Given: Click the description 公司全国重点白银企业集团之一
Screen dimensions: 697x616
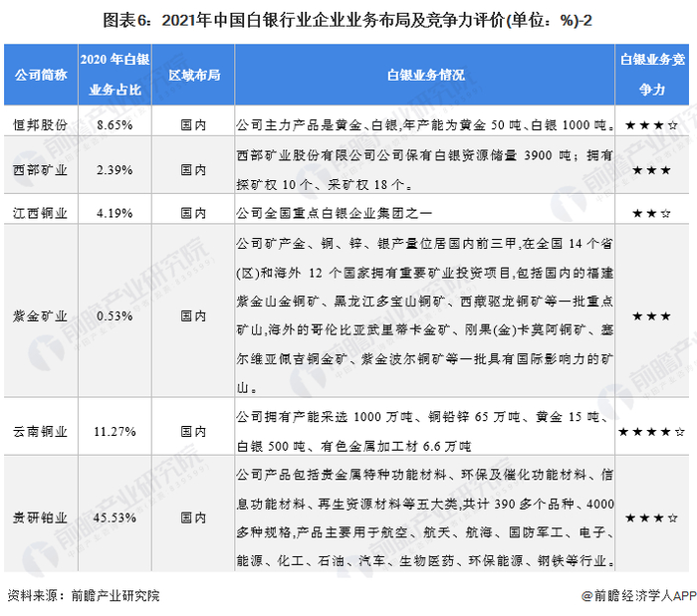Looking at the screenshot, I should [x=334, y=213].
